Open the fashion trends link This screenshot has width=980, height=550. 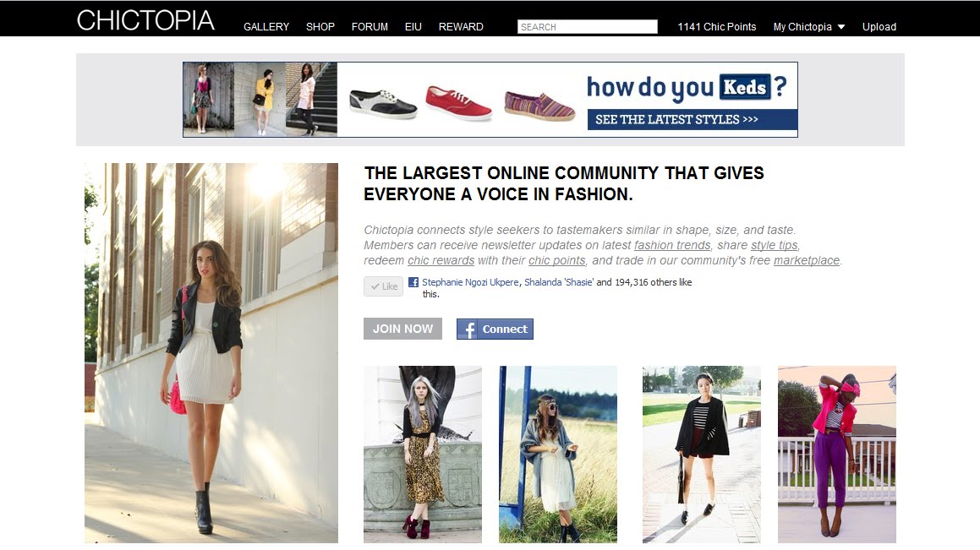pyautogui.click(x=672, y=245)
